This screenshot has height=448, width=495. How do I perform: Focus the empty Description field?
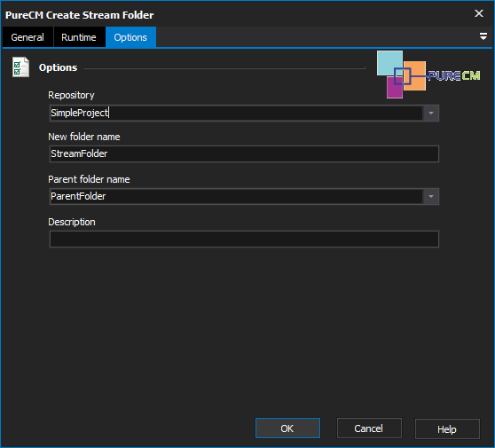pyautogui.click(x=244, y=239)
